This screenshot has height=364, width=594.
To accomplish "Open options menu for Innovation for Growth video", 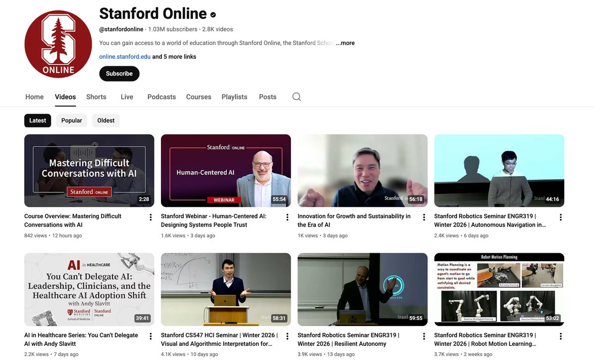I will [x=424, y=217].
